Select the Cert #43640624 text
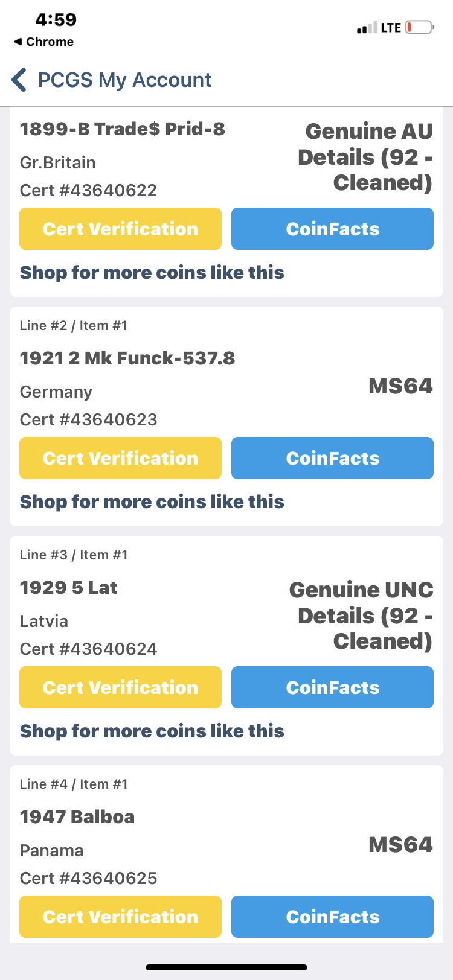The width and height of the screenshot is (453, 980). point(88,649)
